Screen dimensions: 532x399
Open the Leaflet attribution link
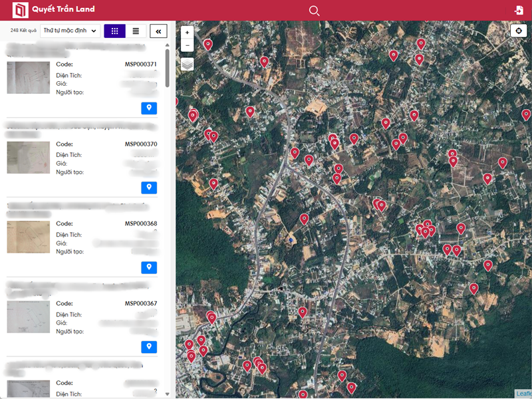coord(524,394)
